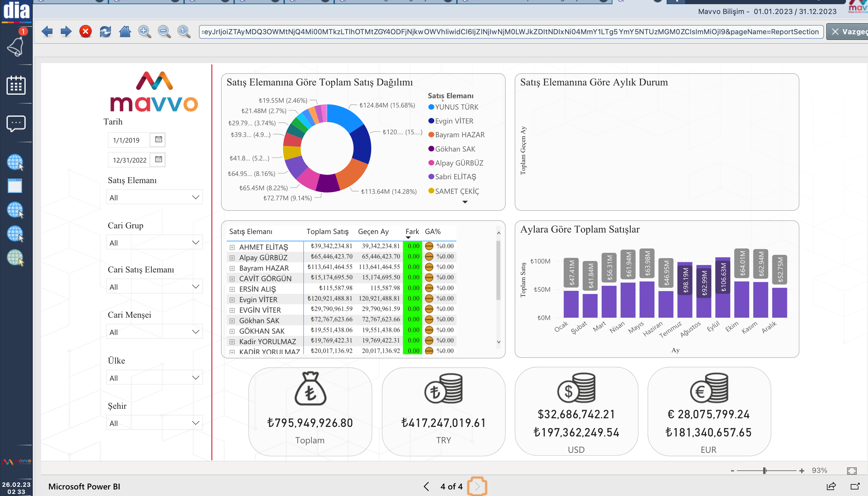
Task: Sort table by GA% column
Action: [433, 231]
